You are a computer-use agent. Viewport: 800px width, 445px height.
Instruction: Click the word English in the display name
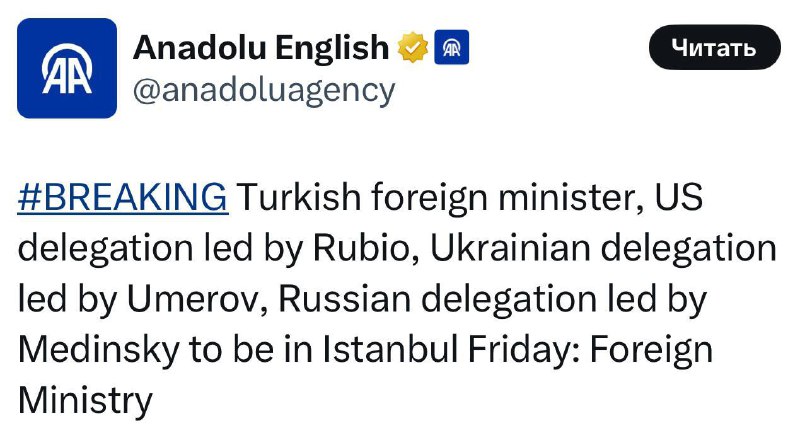pyautogui.click(x=332, y=47)
